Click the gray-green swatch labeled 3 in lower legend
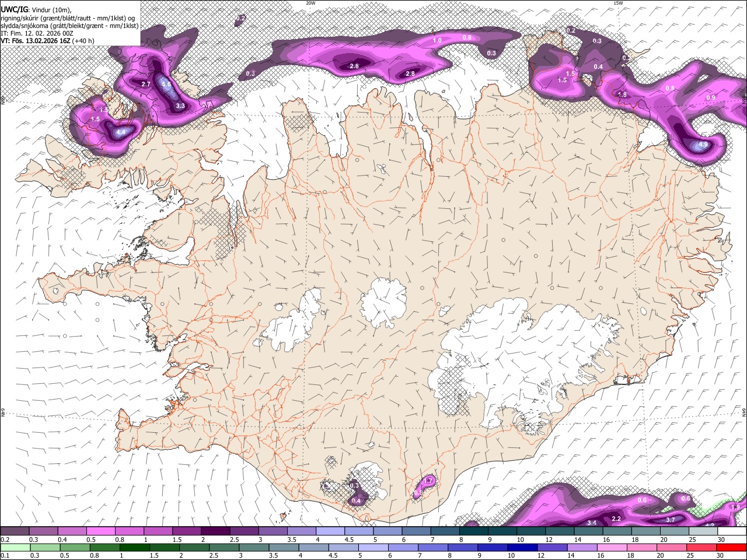The width and height of the screenshot is (747, 560). [253, 547]
